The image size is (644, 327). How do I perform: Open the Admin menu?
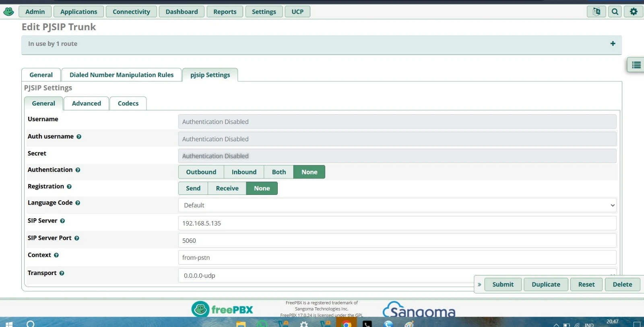(35, 12)
